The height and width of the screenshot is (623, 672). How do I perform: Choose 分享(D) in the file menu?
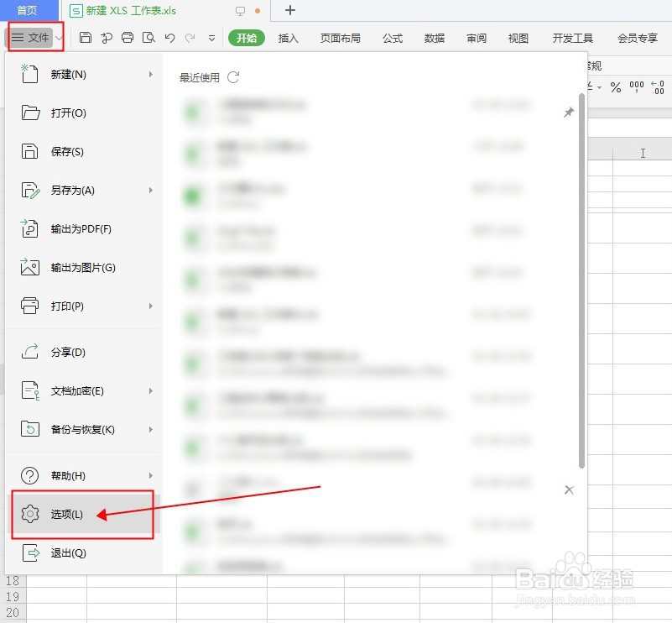(84, 353)
